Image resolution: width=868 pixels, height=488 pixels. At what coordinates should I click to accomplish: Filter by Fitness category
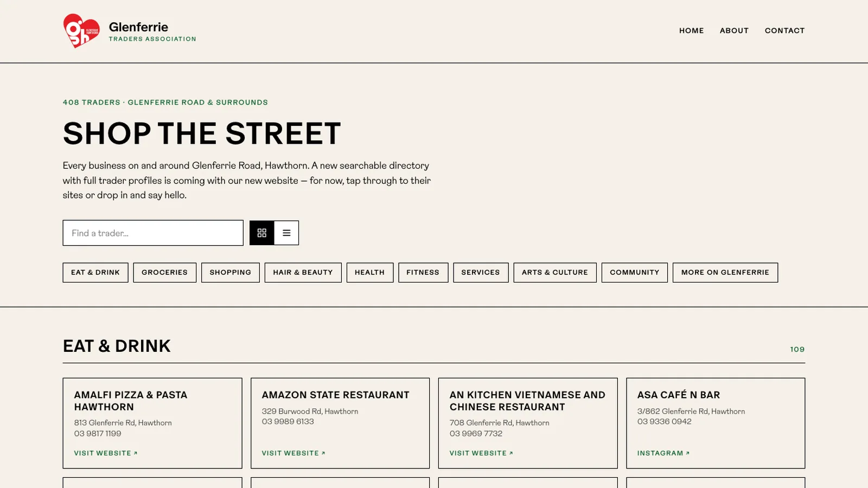point(423,272)
